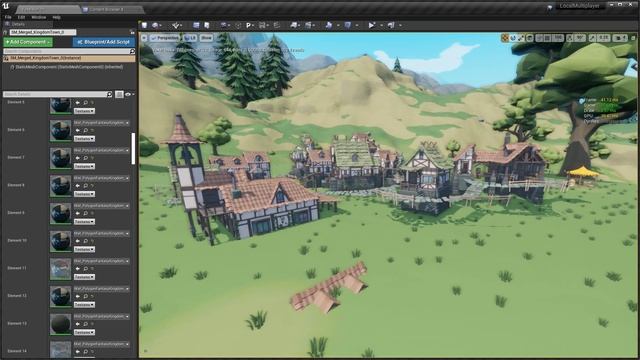Expand the Element 10 Textures dropdown
Viewport: 640px width, 360px height.
(84, 249)
